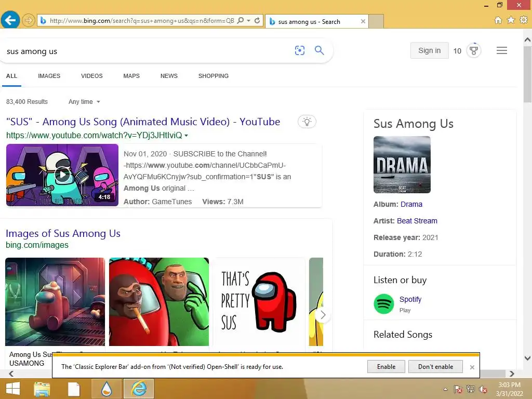Click the horizontal scrollbar right arrow
532x399 pixels.
click(512, 374)
